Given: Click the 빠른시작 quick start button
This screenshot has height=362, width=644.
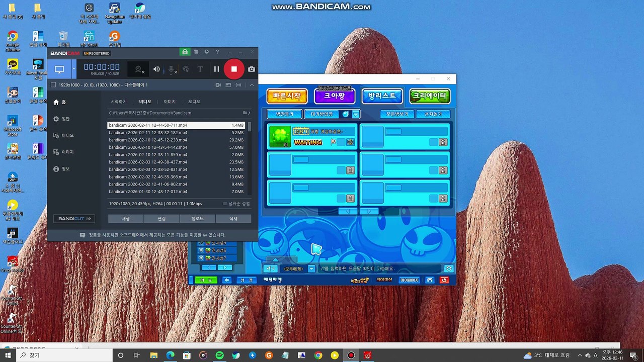Looking at the screenshot, I should (x=287, y=96).
